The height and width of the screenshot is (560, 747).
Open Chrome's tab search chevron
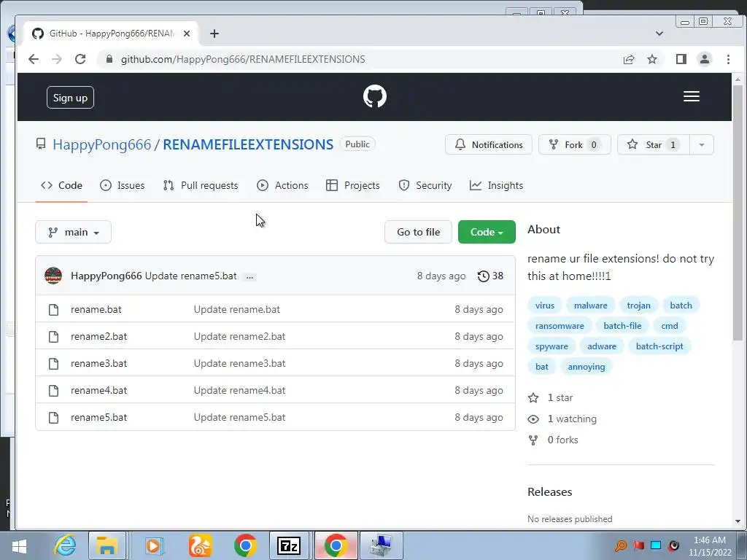click(x=659, y=34)
